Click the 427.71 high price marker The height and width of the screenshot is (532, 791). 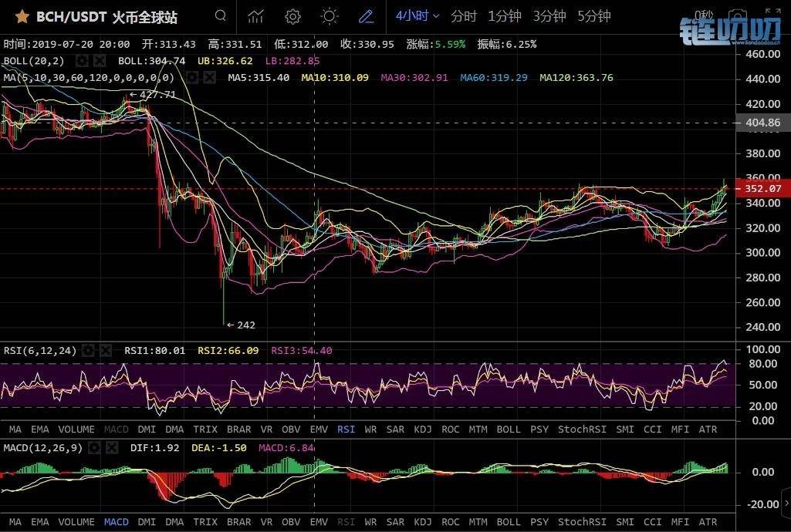point(153,94)
